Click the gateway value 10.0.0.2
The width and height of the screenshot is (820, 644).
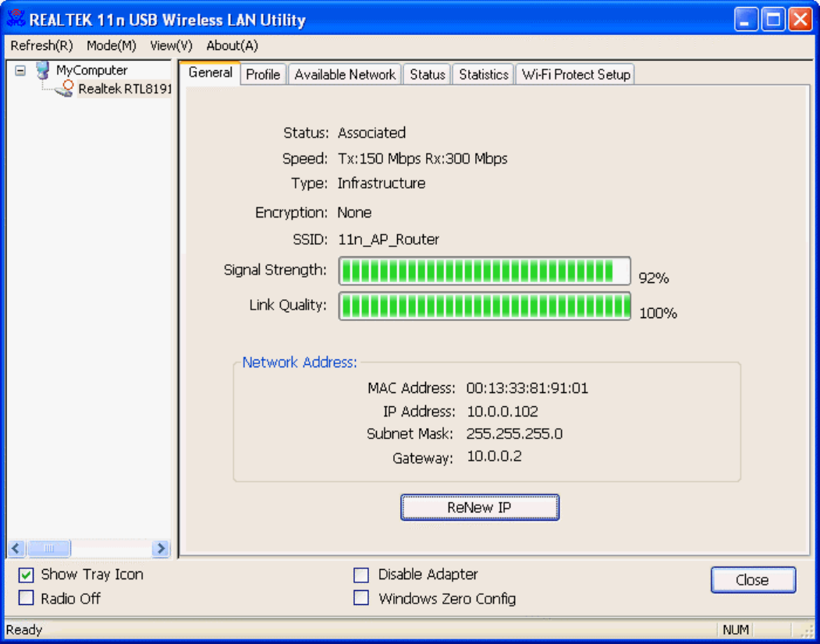coord(494,456)
